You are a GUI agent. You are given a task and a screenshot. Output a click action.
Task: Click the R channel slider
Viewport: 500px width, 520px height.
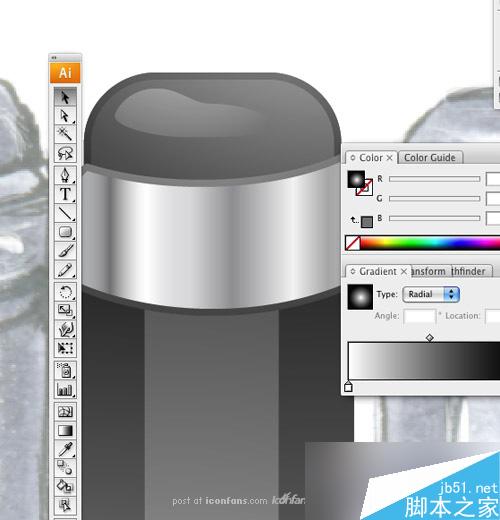coord(434,179)
